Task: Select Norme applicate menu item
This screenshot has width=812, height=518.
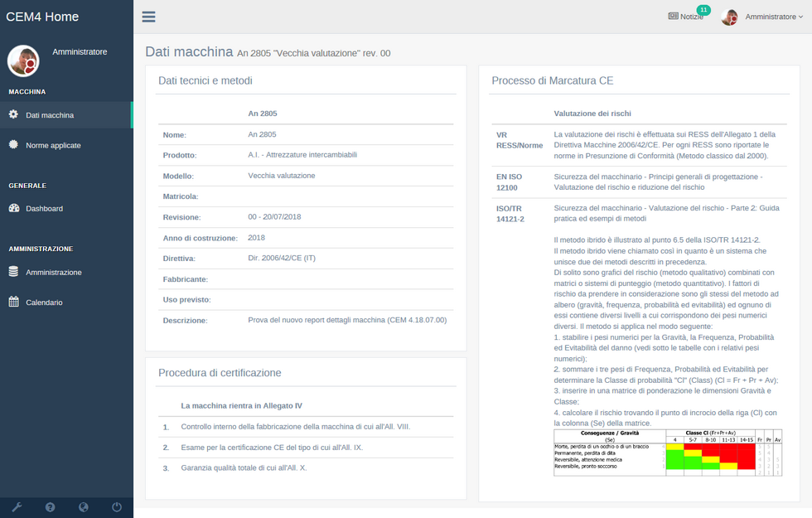Action: (x=53, y=145)
